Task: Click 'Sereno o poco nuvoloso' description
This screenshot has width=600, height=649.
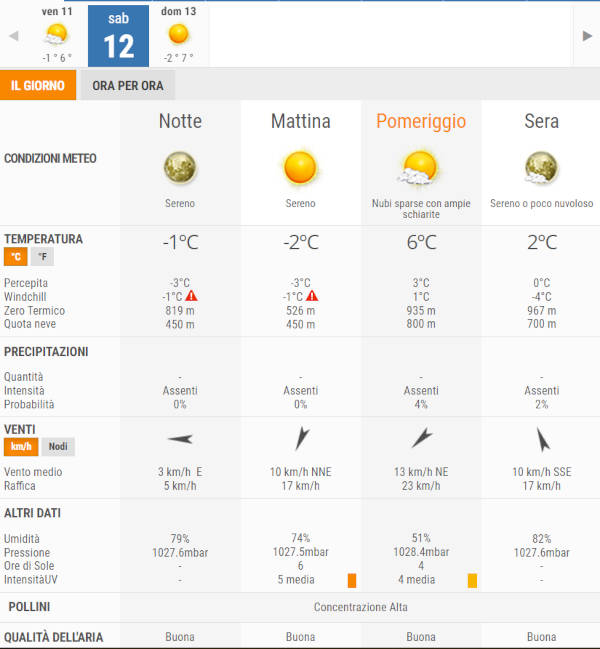Action: click(541, 203)
